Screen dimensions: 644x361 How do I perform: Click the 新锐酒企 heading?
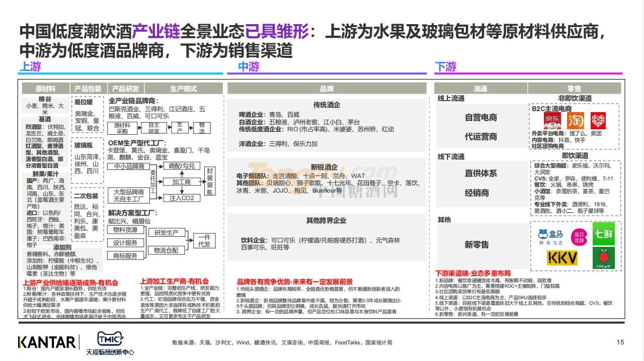(324, 167)
